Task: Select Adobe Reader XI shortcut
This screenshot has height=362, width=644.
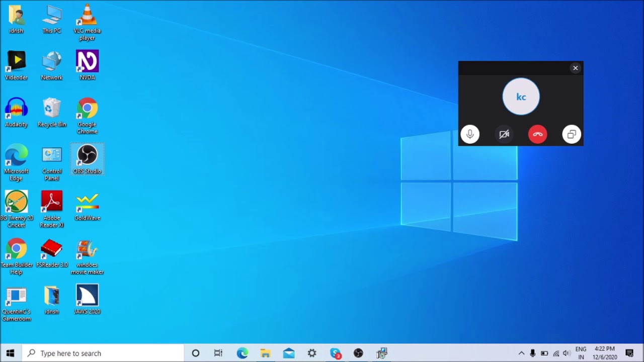Action: 52,209
